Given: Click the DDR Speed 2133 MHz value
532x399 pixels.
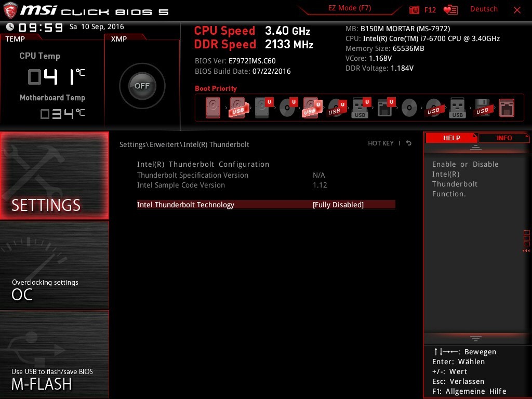Looking at the screenshot, I should pos(289,45).
